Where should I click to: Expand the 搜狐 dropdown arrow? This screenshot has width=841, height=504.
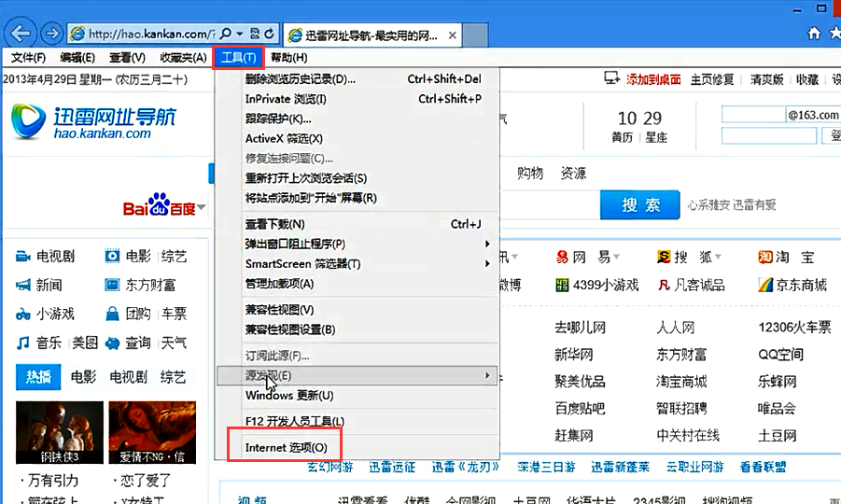click(x=718, y=257)
